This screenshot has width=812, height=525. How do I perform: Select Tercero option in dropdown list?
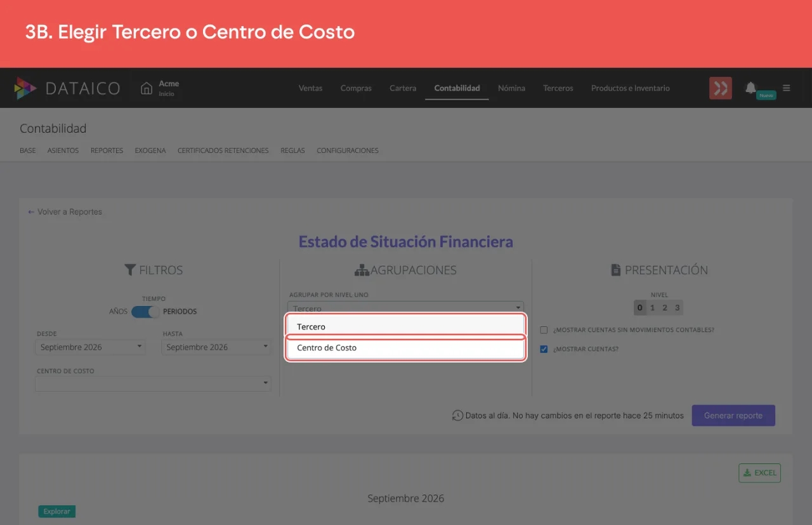coord(405,326)
